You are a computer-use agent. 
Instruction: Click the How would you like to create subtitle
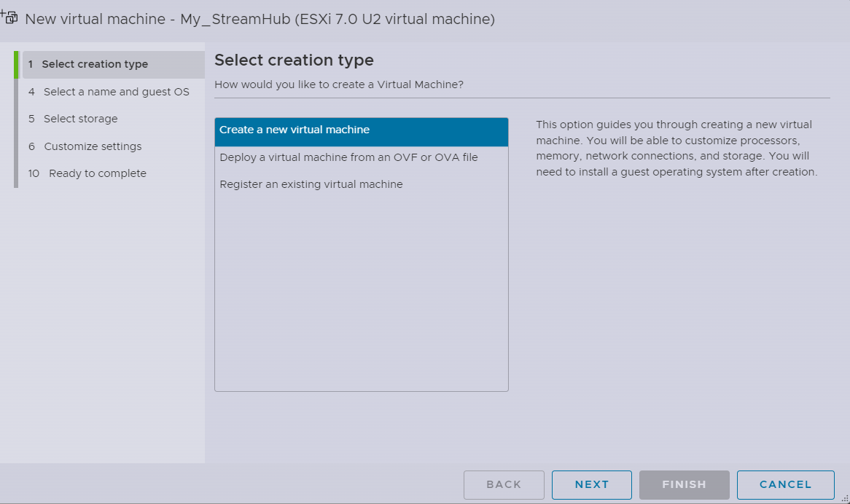click(x=339, y=84)
